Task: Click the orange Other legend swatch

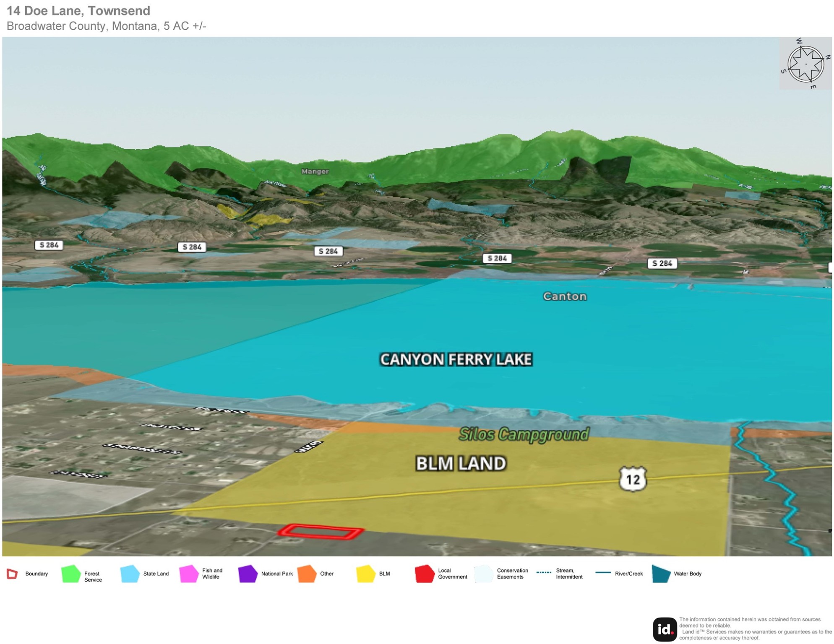Action: click(x=307, y=574)
